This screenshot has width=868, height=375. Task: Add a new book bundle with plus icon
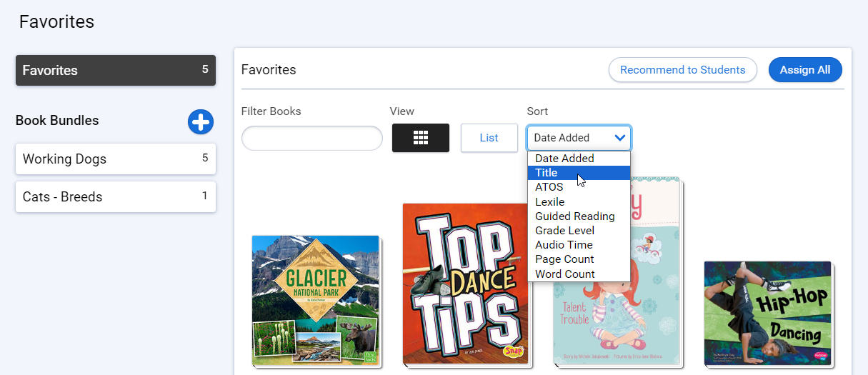[x=201, y=121]
